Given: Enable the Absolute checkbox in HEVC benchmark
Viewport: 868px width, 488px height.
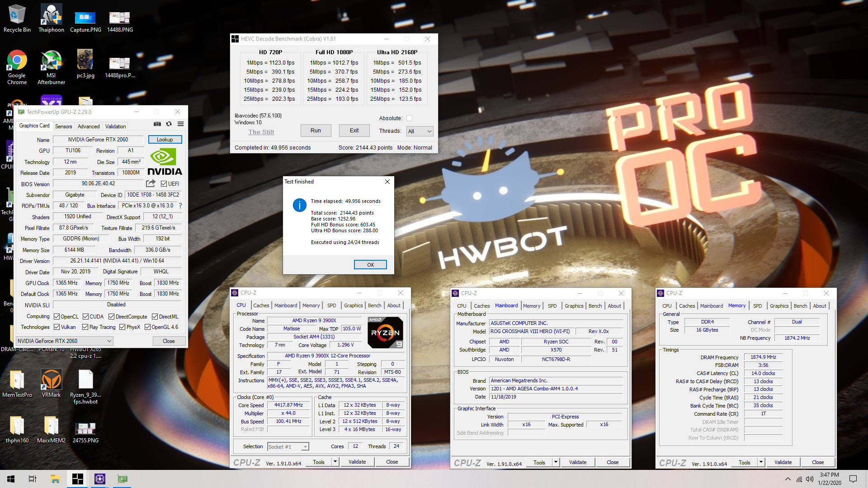Looking at the screenshot, I should [x=409, y=118].
